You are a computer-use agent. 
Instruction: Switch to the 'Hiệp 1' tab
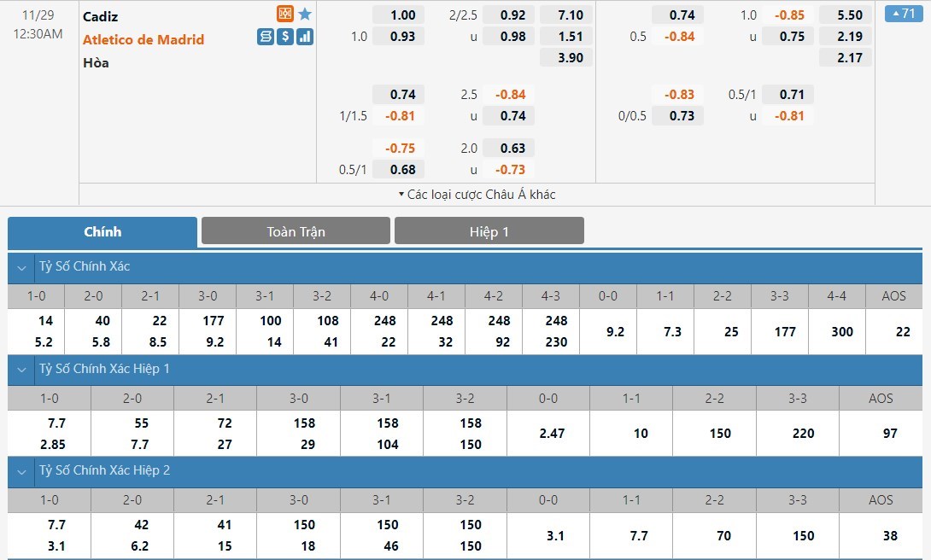(x=489, y=231)
